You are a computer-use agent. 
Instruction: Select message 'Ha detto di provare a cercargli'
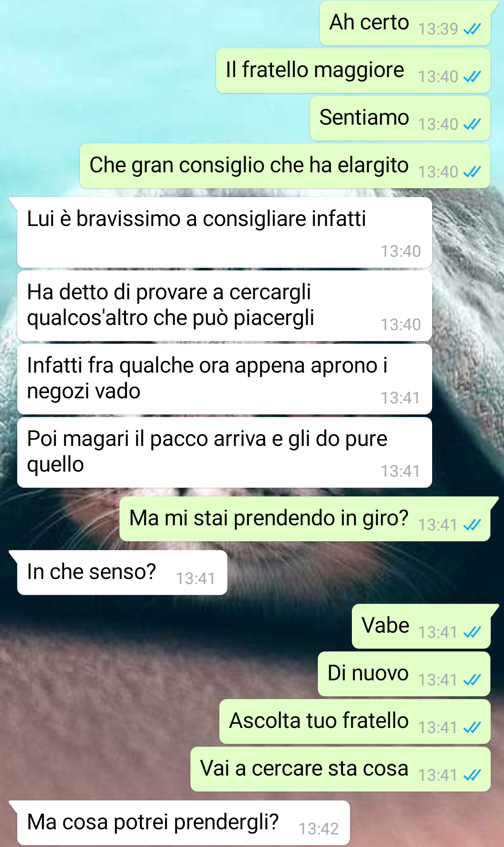pyautogui.click(x=224, y=306)
